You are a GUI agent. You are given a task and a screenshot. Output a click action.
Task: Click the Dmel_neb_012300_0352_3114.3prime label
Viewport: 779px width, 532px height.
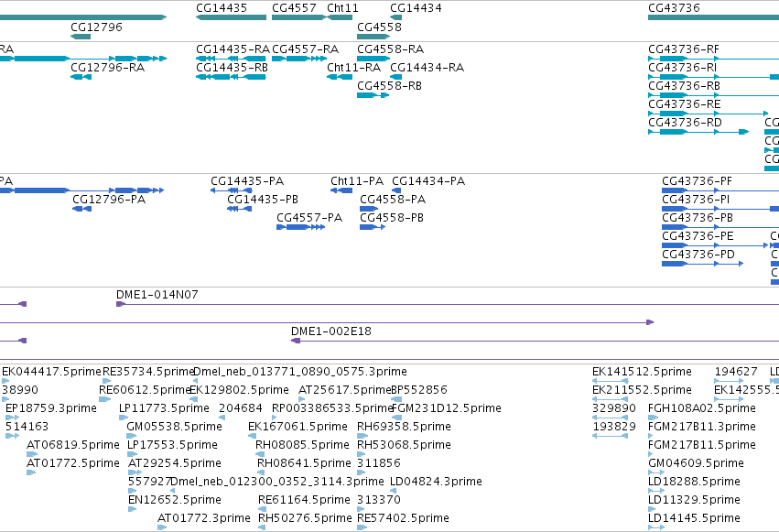click(x=277, y=483)
